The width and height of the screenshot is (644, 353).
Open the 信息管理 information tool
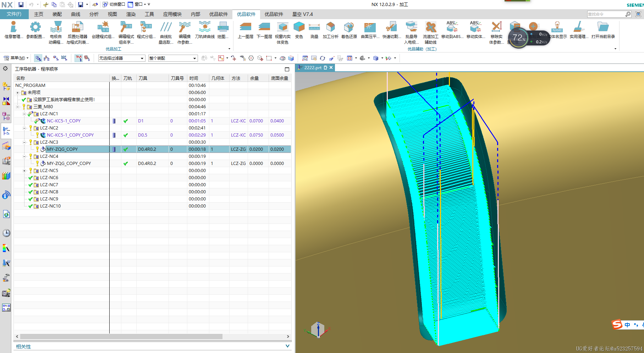click(x=13, y=30)
